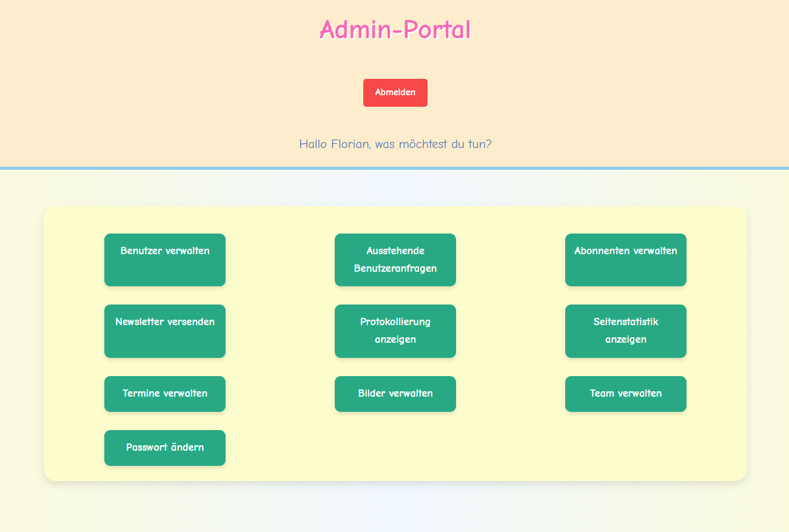Screen dimensions: 789x532
Task: Manage users via the first green tile
Action: pyautogui.click(x=165, y=260)
